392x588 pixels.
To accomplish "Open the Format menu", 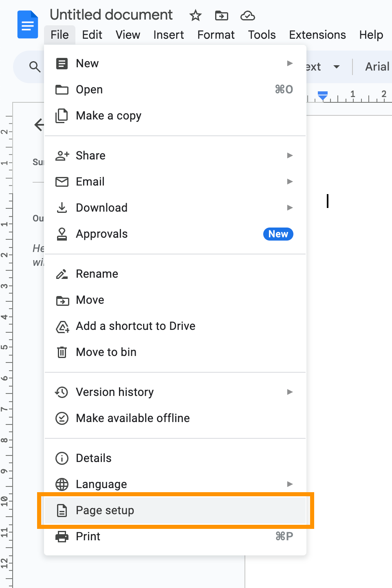I will (216, 35).
